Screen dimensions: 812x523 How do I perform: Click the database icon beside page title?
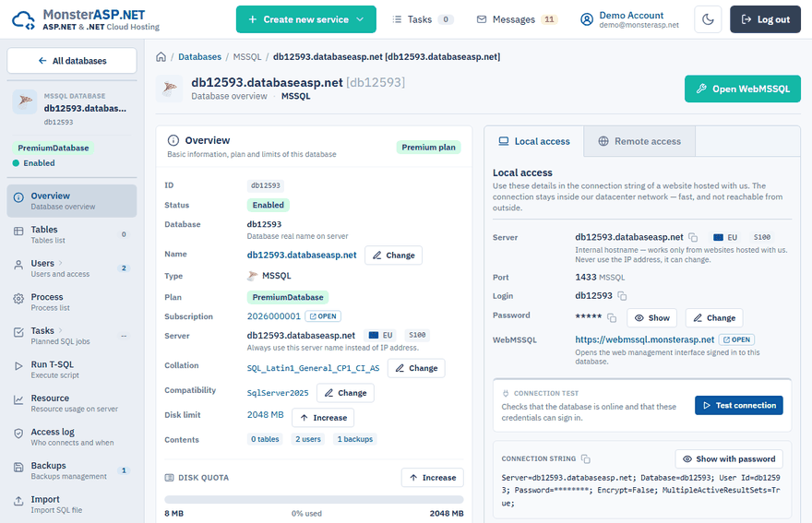pyautogui.click(x=170, y=89)
